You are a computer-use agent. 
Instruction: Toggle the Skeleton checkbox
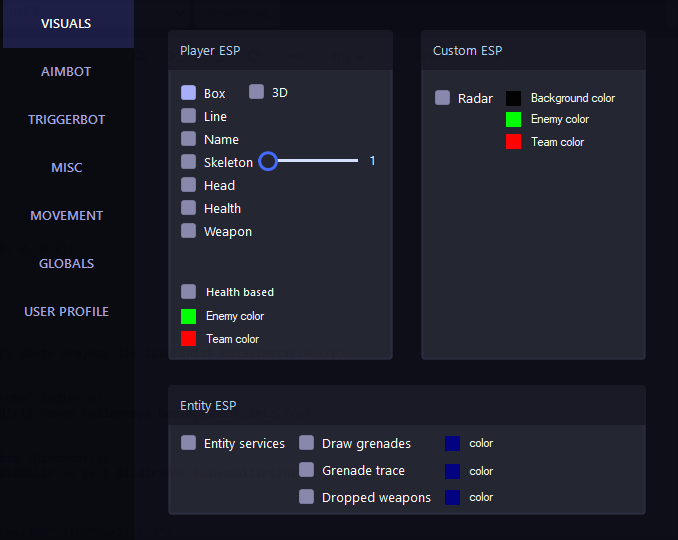(x=188, y=162)
